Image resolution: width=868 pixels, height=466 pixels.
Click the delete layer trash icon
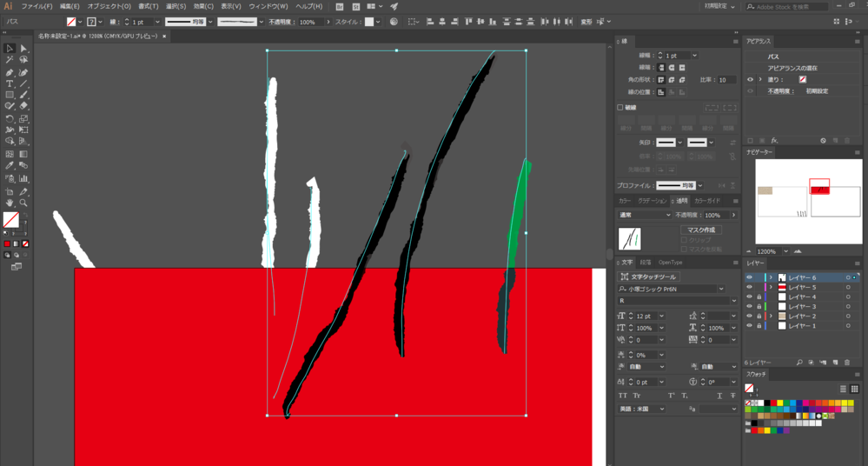(847, 363)
